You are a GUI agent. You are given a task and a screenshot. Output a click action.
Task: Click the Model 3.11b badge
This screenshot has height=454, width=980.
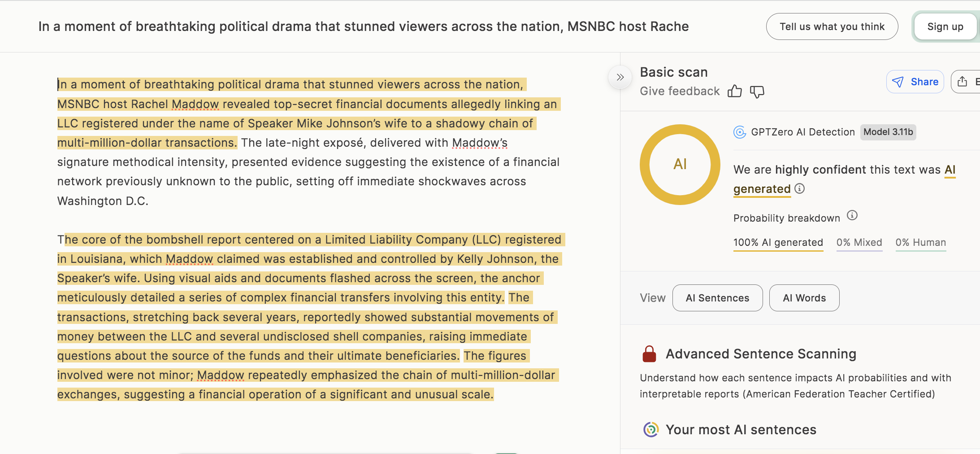888,132
